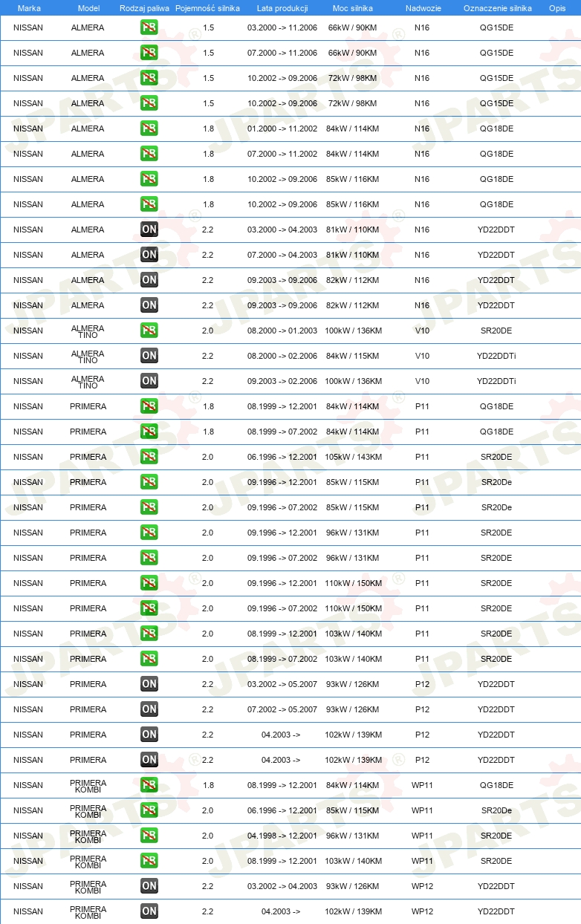
Task: Click petrol icon for Primera 103kW 08.1999 -> 07.2002
Action: click(149, 659)
